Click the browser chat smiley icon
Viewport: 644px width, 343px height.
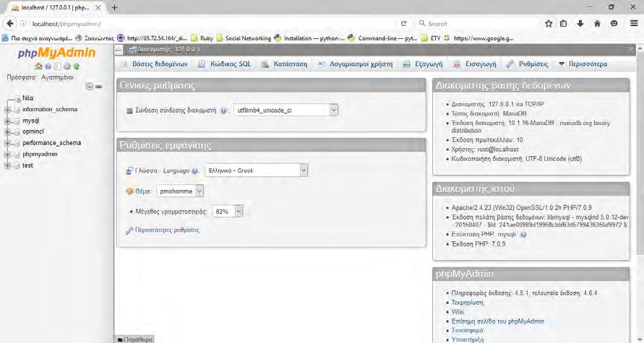(x=614, y=24)
